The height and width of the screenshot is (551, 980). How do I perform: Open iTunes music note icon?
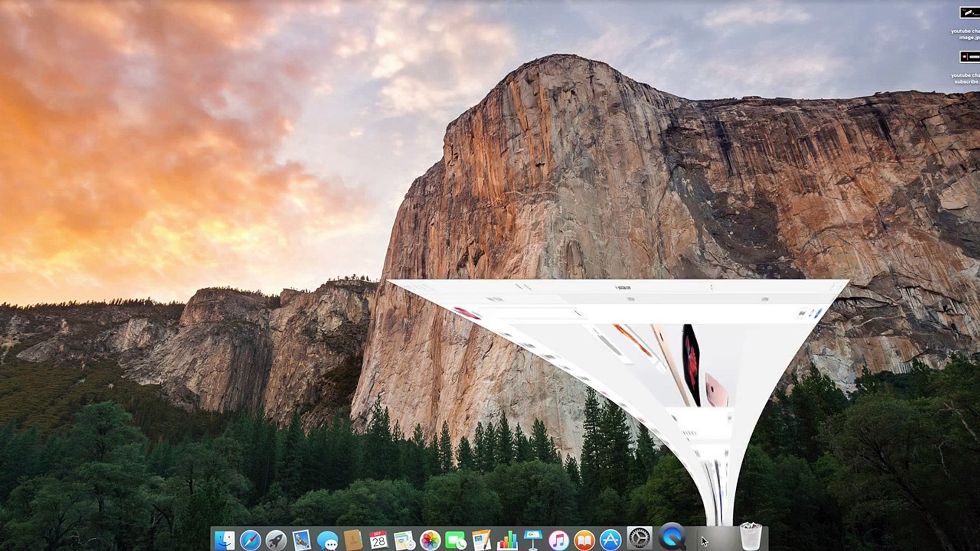pos(558,540)
